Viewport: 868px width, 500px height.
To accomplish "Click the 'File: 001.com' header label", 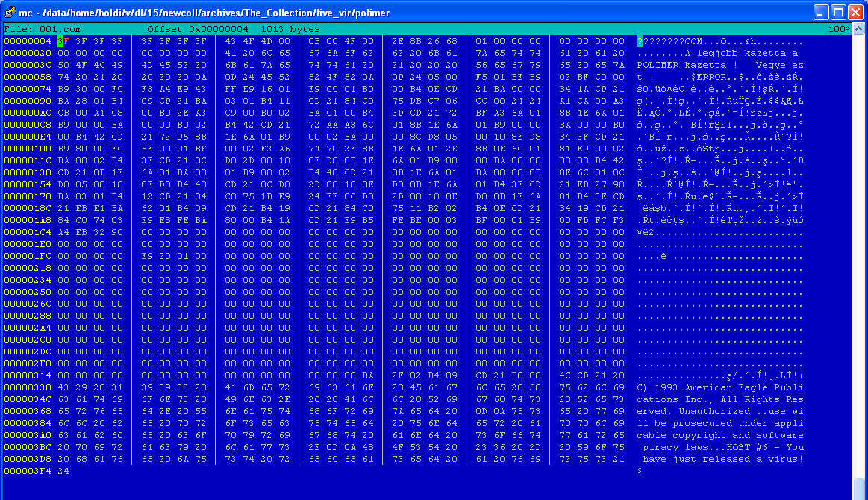I will click(x=43, y=29).
